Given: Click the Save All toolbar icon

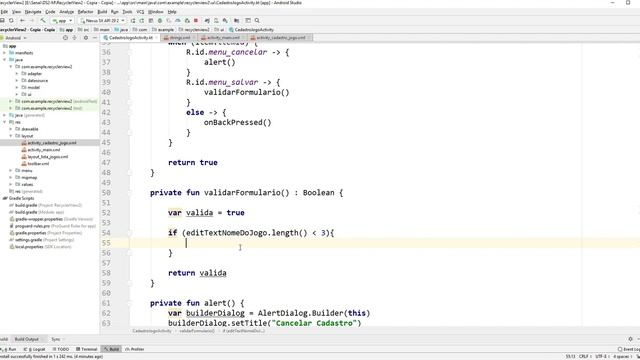Looking at the screenshot, I should (x=2, y=20).
